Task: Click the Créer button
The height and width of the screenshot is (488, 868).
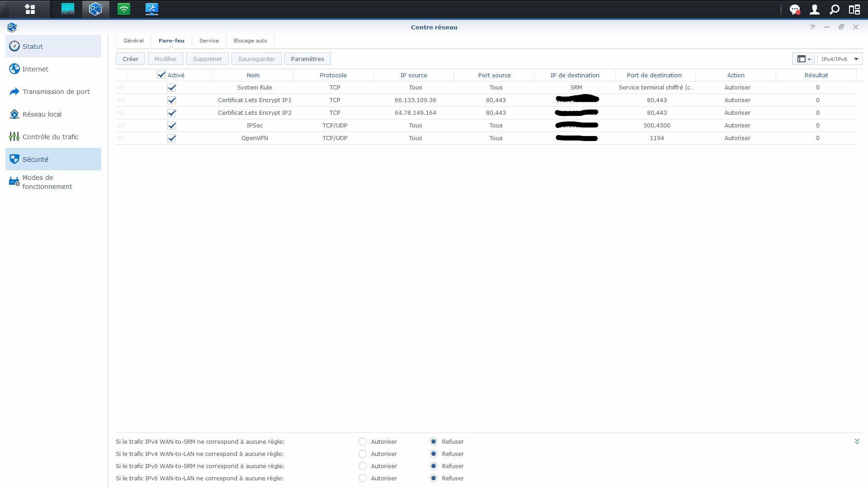Action: point(130,59)
